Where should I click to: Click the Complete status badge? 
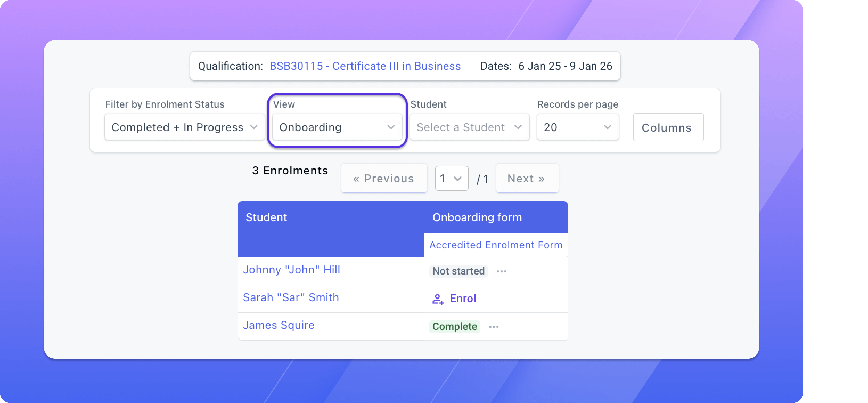[x=455, y=327]
